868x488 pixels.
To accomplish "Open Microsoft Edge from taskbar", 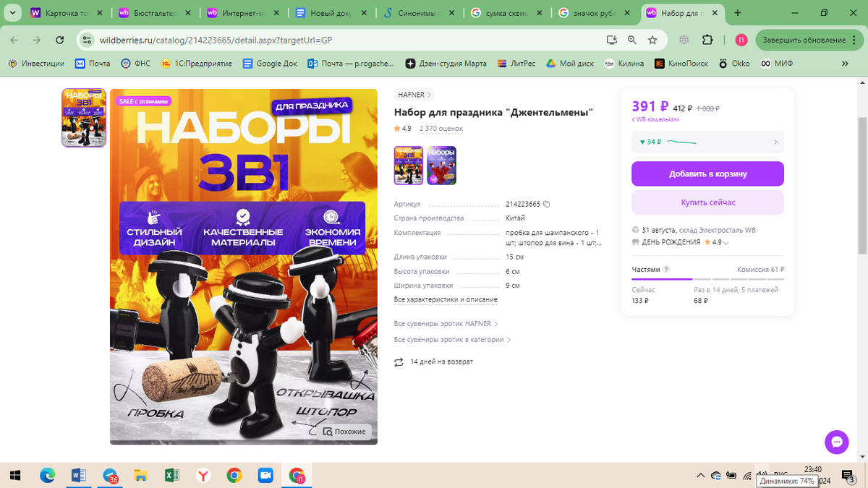I will pyautogui.click(x=47, y=475).
